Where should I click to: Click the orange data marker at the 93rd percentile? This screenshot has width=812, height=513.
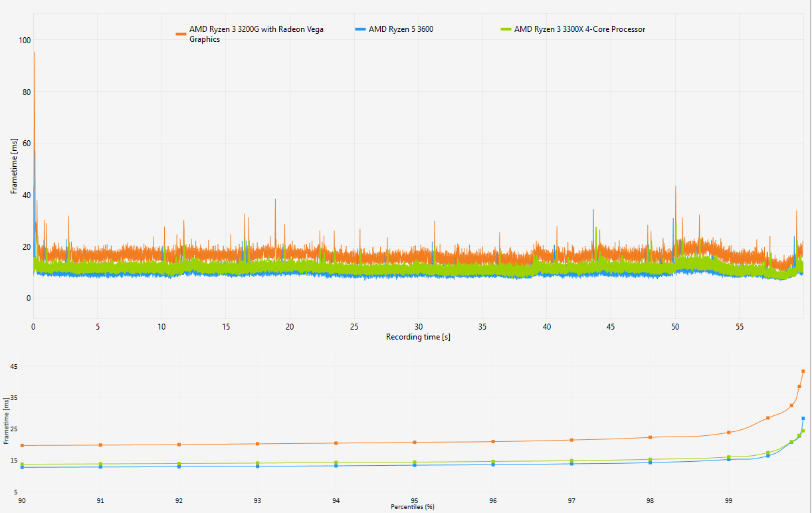(x=257, y=444)
